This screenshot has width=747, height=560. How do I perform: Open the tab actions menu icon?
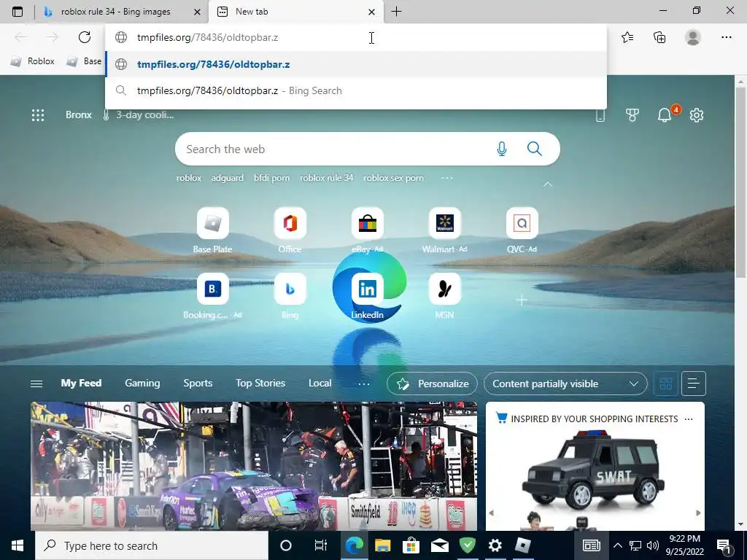[18, 12]
